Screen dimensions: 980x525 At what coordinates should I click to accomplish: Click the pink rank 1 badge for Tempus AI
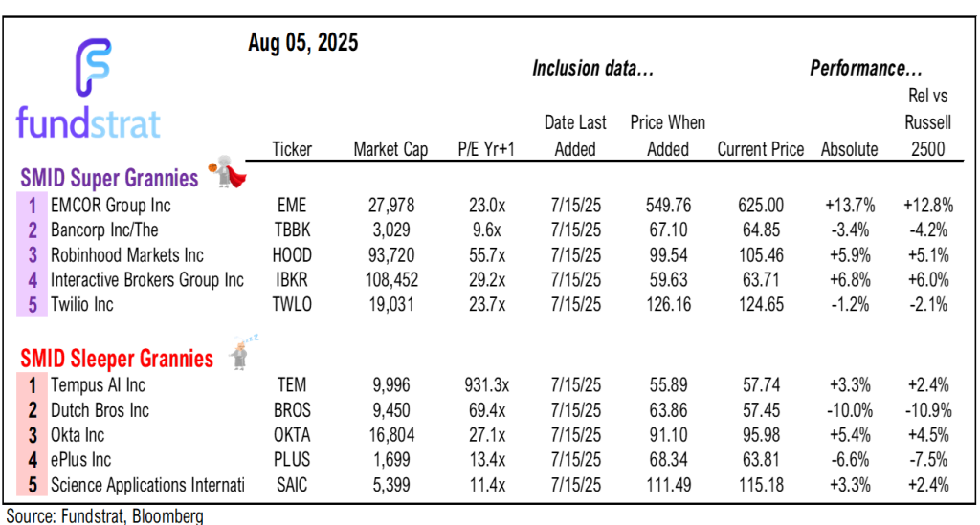click(x=32, y=385)
